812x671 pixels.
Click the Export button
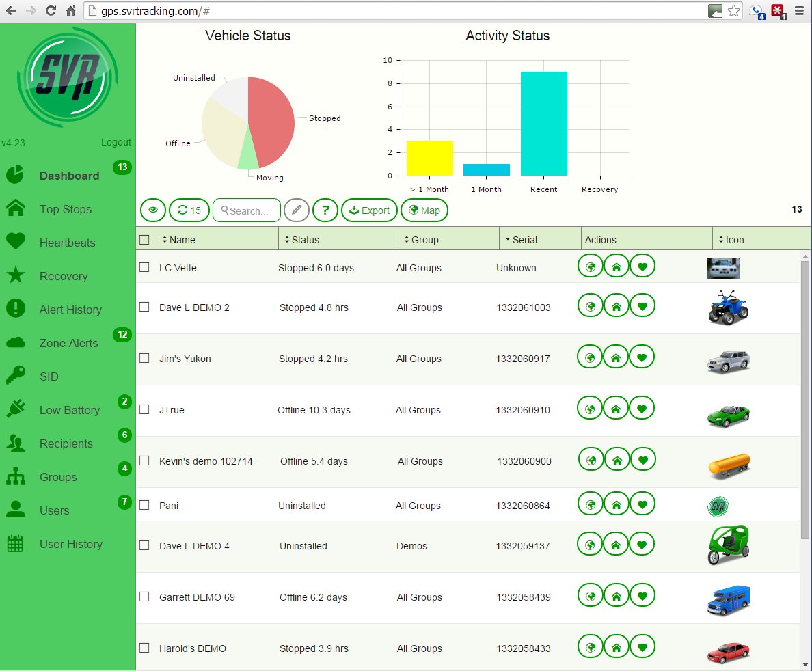pyautogui.click(x=369, y=210)
